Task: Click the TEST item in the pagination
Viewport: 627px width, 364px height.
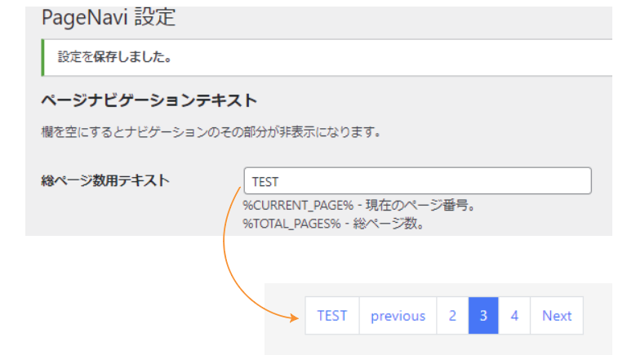Action: [332, 316]
